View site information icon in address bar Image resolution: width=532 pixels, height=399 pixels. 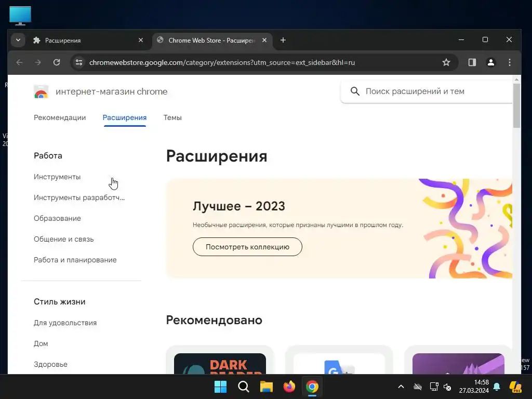[79, 62]
